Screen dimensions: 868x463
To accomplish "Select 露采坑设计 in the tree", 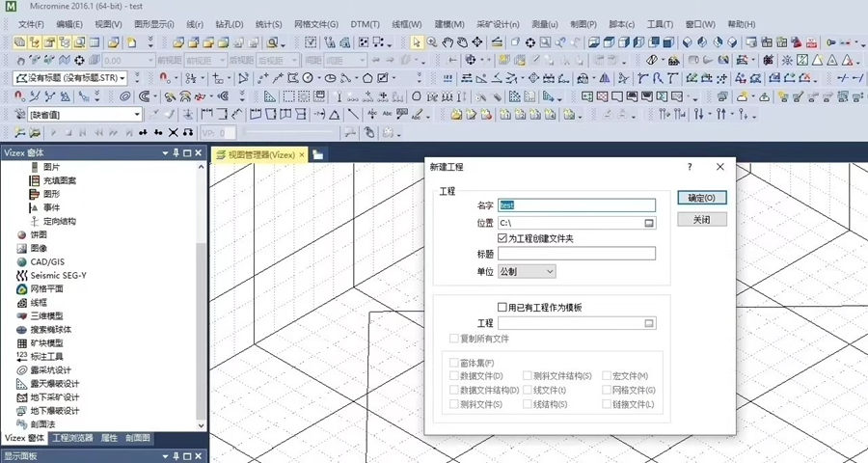I will click(51, 370).
